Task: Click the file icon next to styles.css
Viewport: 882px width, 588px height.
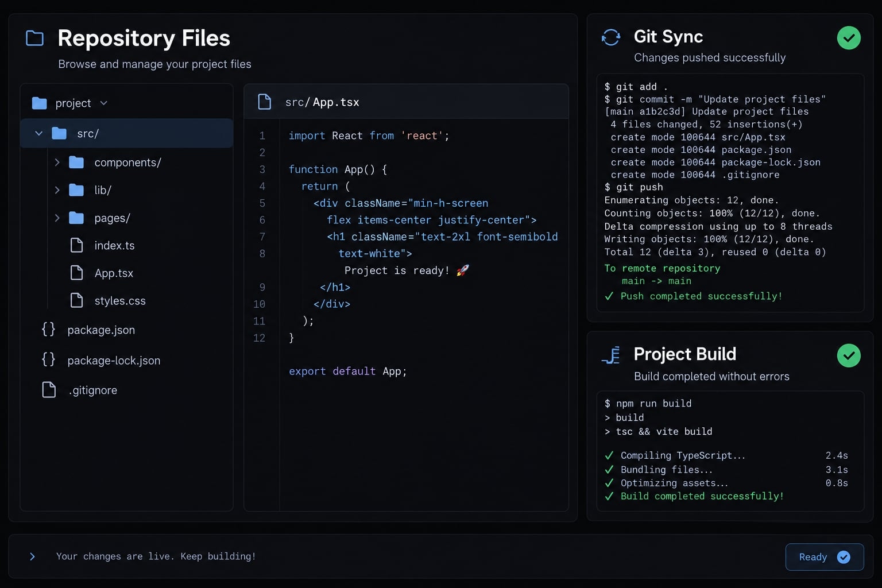Action: click(x=76, y=300)
